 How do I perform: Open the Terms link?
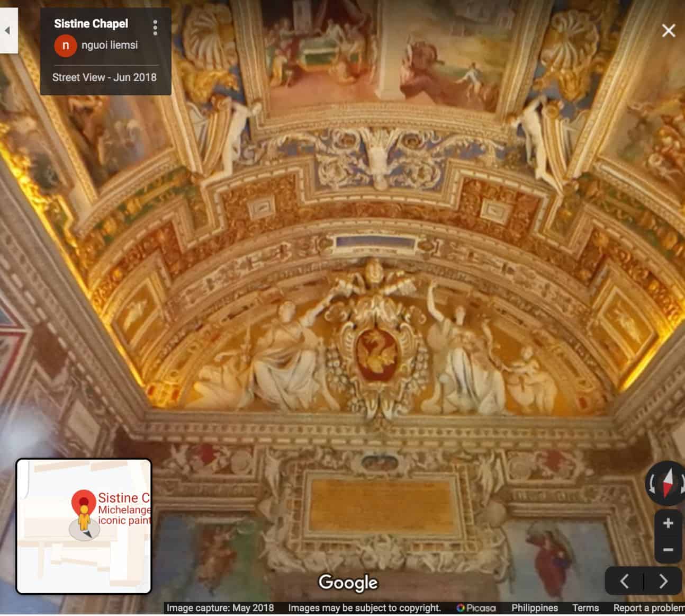pyautogui.click(x=585, y=608)
